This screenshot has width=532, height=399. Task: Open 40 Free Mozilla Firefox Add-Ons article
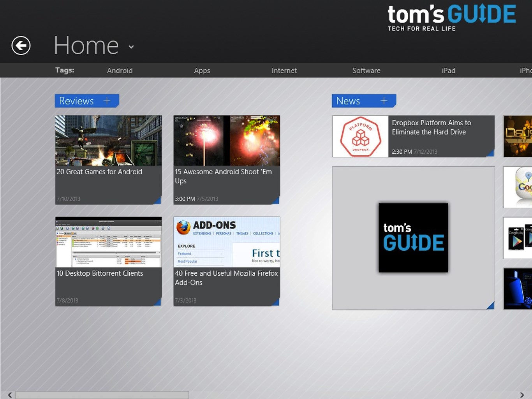pos(226,261)
